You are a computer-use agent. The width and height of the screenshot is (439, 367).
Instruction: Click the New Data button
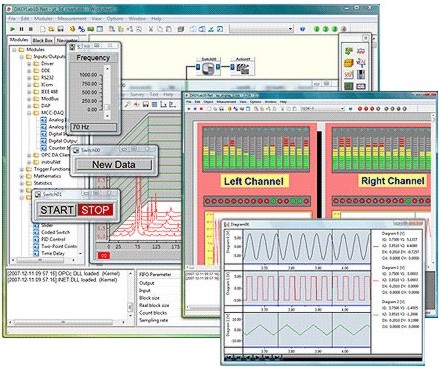click(x=114, y=165)
